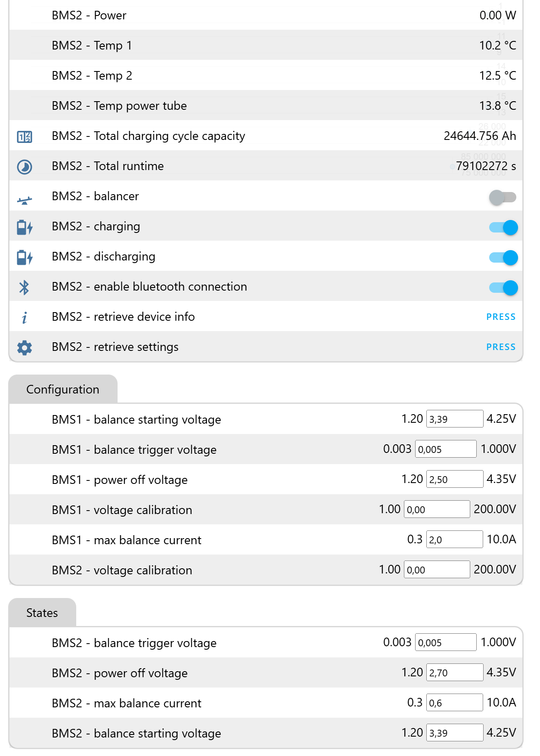Turn off the BMS2 charging toggle

coord(503,227)
